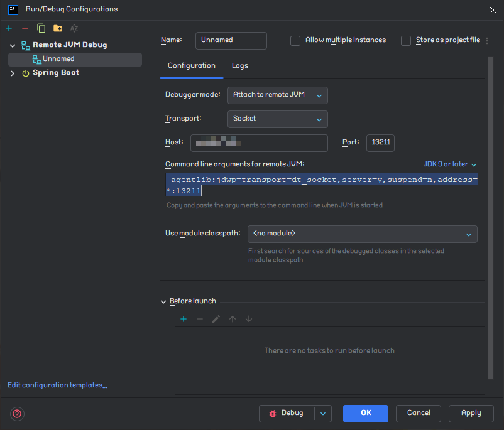Remove the selected configuration
This screenshot has width=504, height=430.
pyautogui.click(x=25, y=28)
